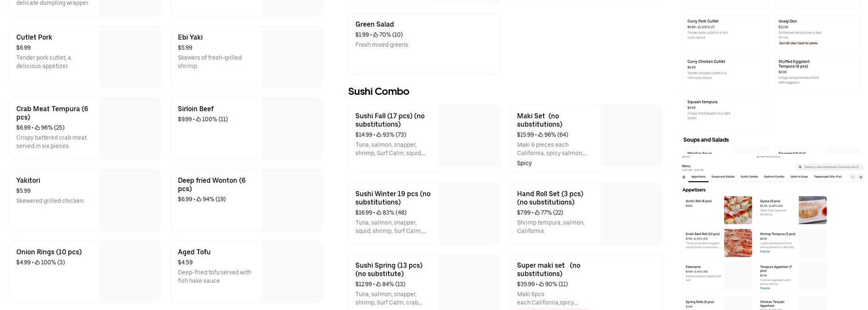868x310 pixels.
Task: Go to the Udon in Soup tab
Action: [x=799, y=177]
